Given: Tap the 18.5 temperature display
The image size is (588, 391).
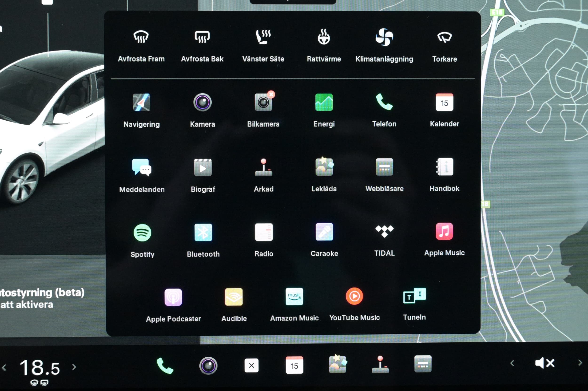Looking at the screenshot, I should point(40,367).
